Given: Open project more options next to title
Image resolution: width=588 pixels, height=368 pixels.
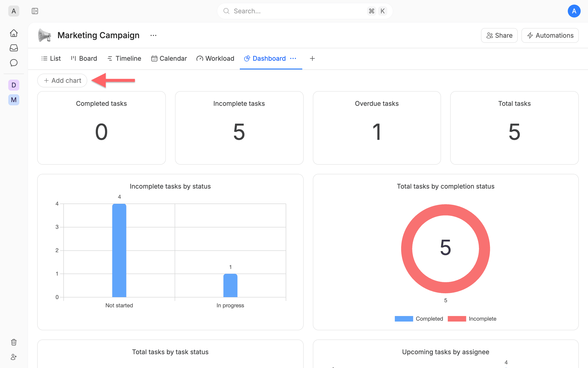Looking at the screenshot, I should [153, 35].
